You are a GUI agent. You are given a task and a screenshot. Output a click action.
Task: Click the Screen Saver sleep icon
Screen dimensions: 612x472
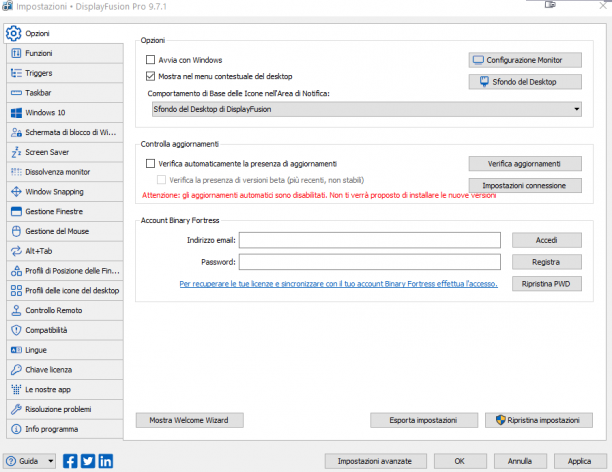point(16,152)
